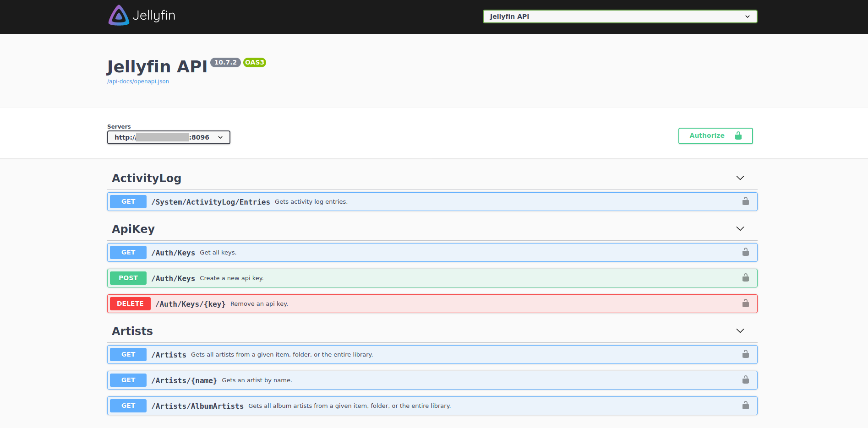Open the /api-docs/openapi.json link

point(138,81)
